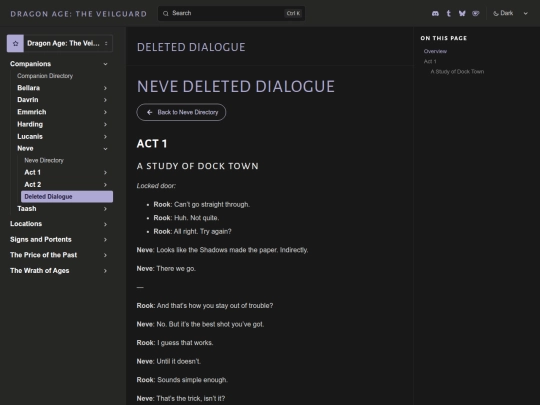Image resolution: width=540 pixels, height=405 pixels.
Task: Click the line "Sounds simple enough."
Action: click(192, 380)
